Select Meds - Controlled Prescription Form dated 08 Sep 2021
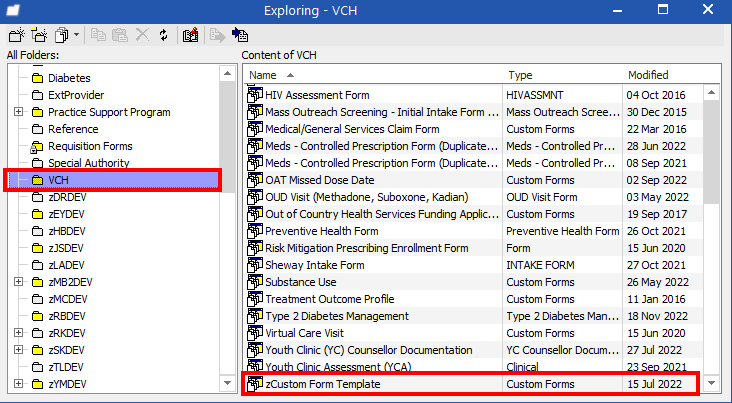 tap(474, 163)
